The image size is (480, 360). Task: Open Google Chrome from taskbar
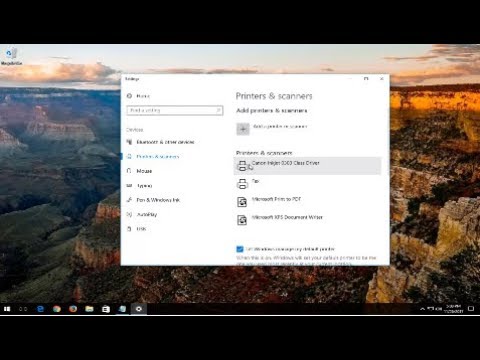pyautogui.click(x=57, y=309)
